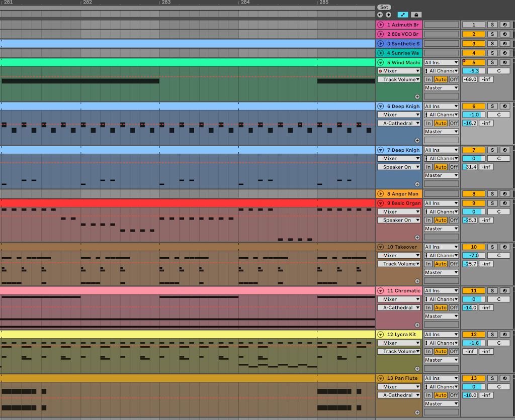Click bar 283 marker in timeline ruler
Screen dimensions: 515x420
[166, 3]
